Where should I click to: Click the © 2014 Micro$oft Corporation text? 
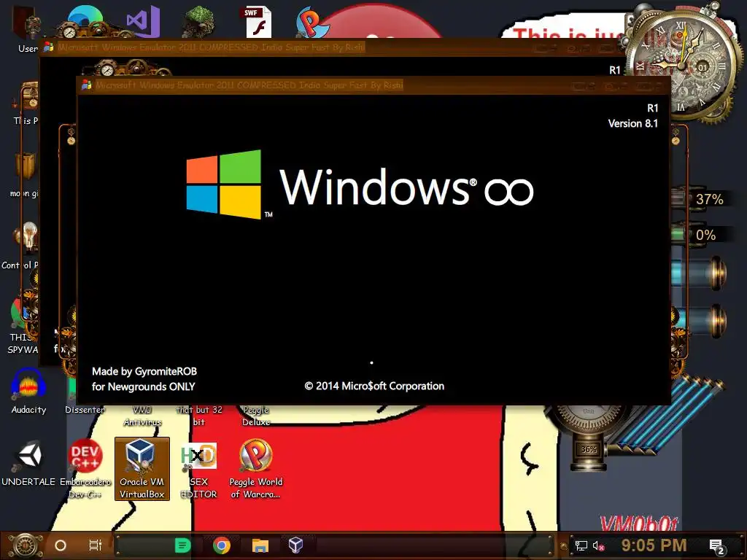click(374, 386)
